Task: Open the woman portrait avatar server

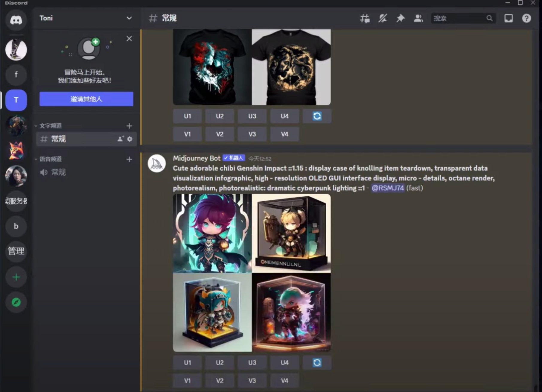Action: coord(16,176)
